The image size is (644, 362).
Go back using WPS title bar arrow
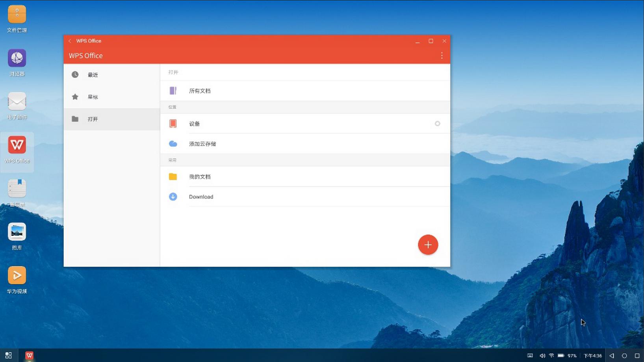pyautogui.click(x=70, y=41)
